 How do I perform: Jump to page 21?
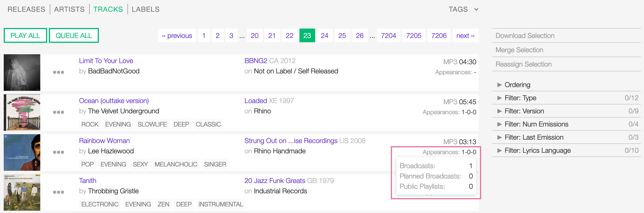[x=272, y=35]
